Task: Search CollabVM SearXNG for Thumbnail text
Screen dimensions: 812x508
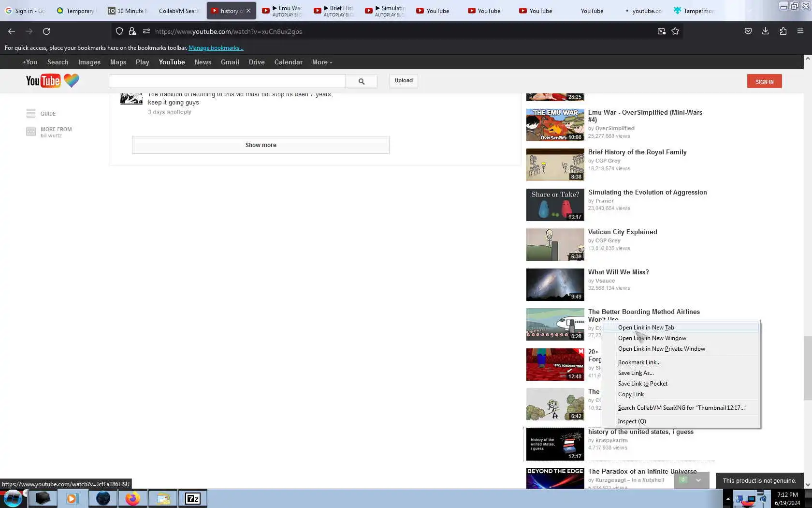Action: pyautogui.click(x=681, y=408)
